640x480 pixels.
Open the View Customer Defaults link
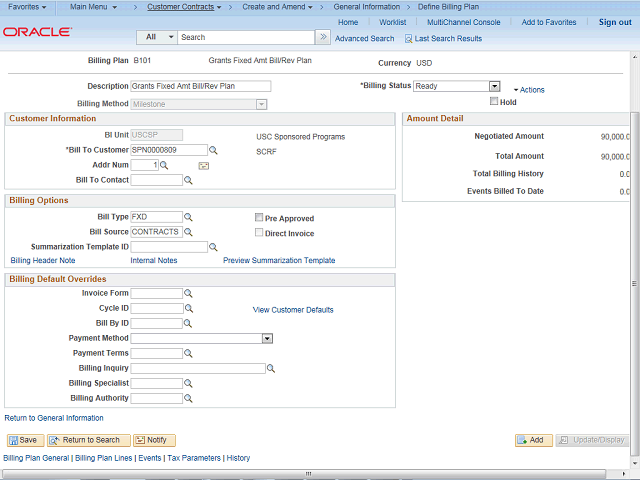click(x=293, y=310)
